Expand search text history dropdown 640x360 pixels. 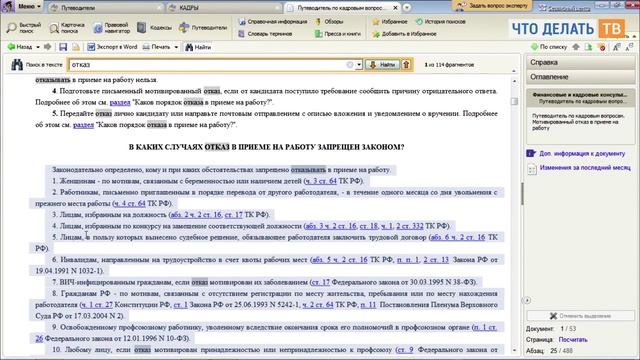pyautogui.click(x=358, y=64)
